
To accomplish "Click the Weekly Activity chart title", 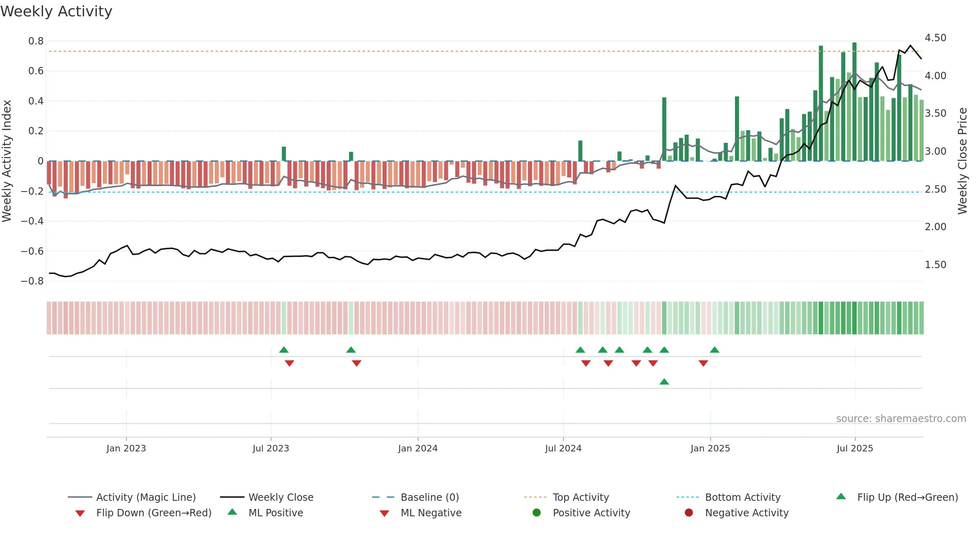I will [x=56, y=11].
